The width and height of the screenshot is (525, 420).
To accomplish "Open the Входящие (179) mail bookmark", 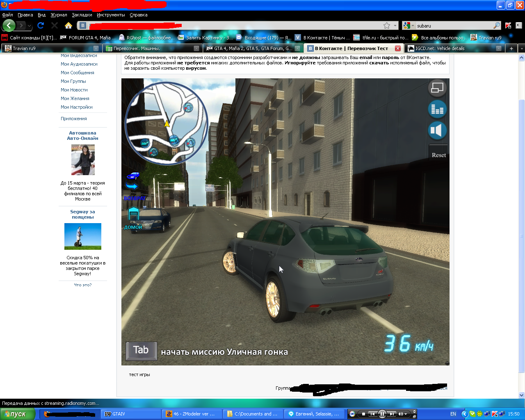I will tap(264, 37).
